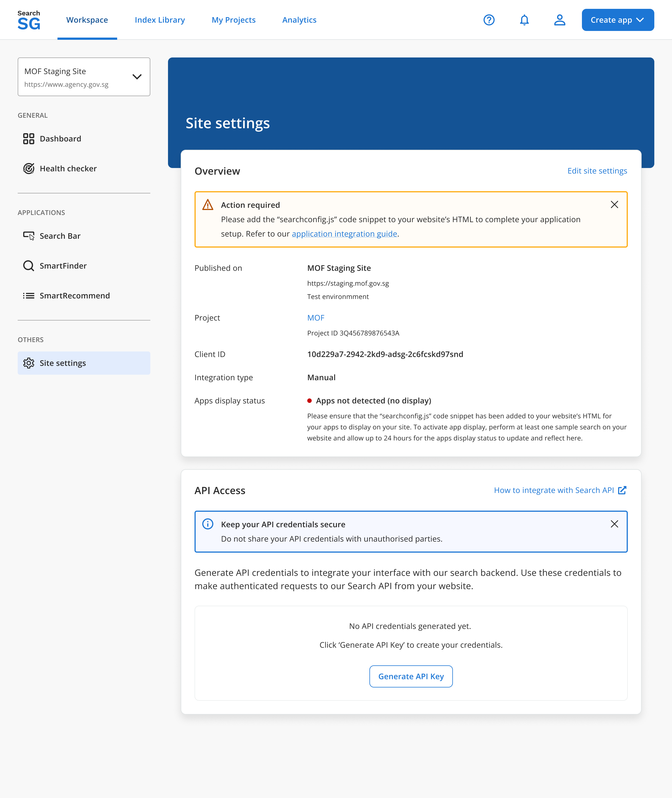Image resolution: width=672 pixels, height=798 pixels.
Task: Open SmartFinder application
Action: coord(63,266)
